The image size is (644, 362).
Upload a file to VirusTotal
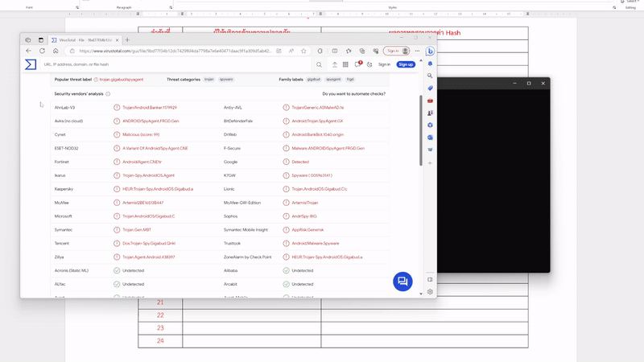pos(335,64)
